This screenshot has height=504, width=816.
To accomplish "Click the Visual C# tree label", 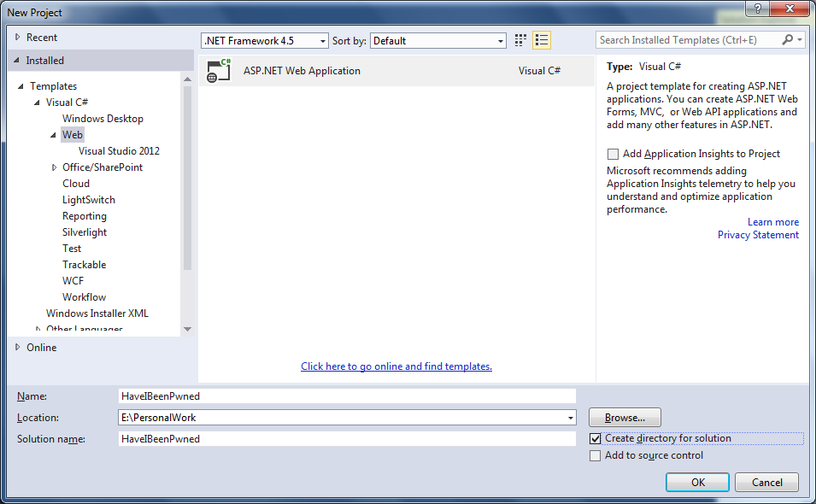I will (67, 103).
